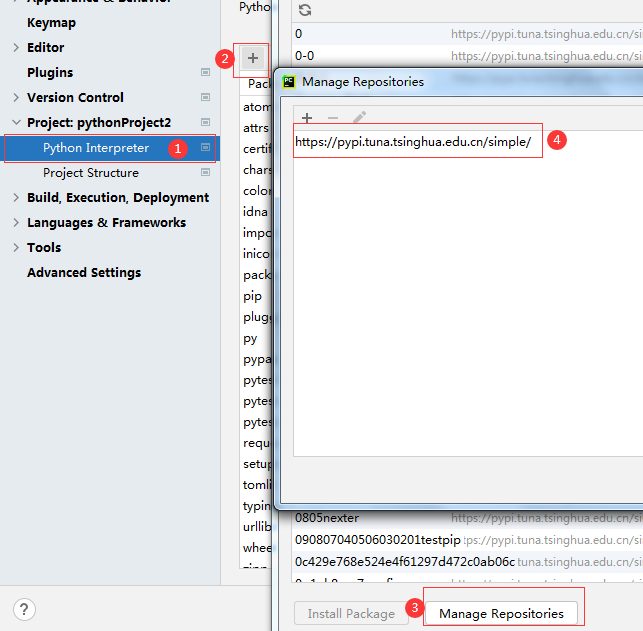
Task: Expand the Version Control section
Action: point(16,97)
